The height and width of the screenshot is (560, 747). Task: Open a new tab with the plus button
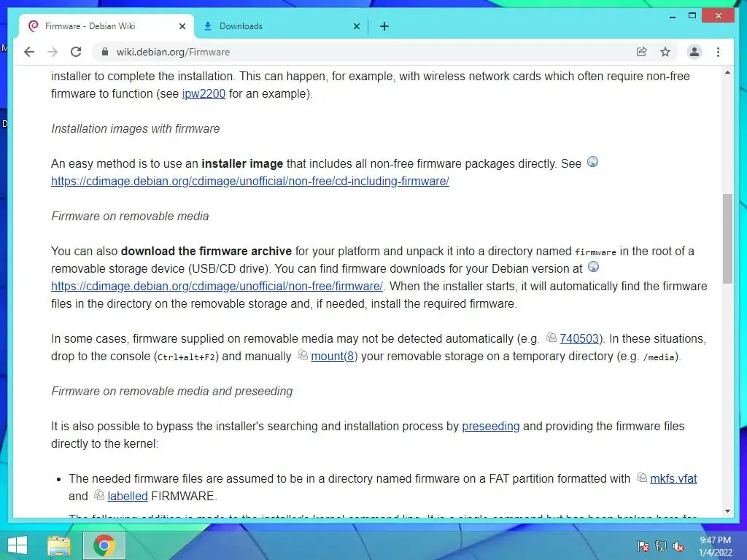click(x=384, y=26)
